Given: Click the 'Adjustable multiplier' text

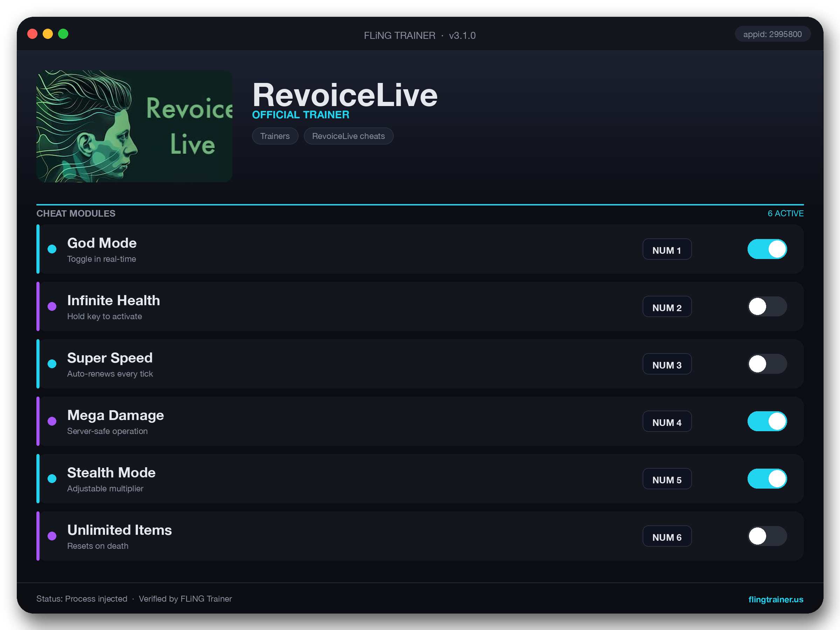Looking at the screenshot, I should (x=105, y=488).
